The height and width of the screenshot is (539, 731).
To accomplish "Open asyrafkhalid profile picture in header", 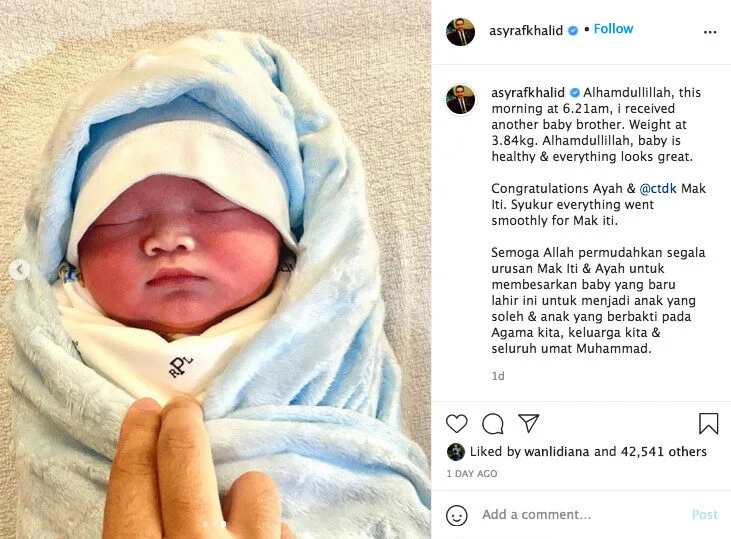I will click(461, 32).
